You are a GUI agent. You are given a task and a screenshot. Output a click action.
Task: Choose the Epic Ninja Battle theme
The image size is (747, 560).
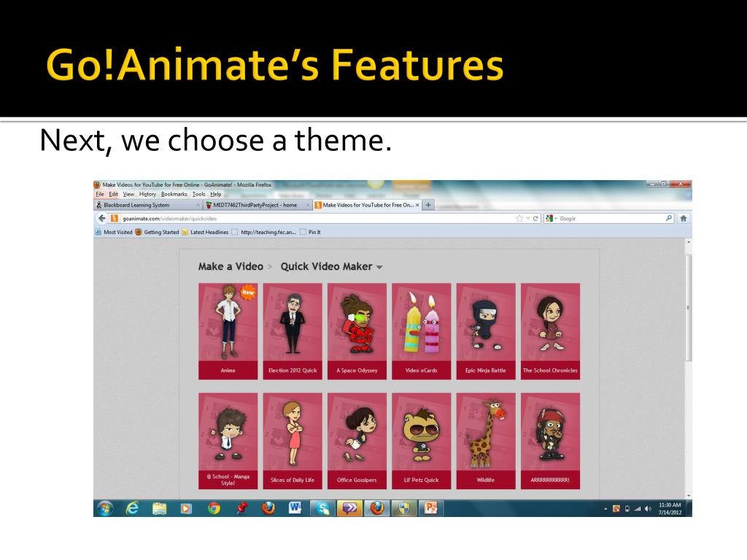(485, 331)
